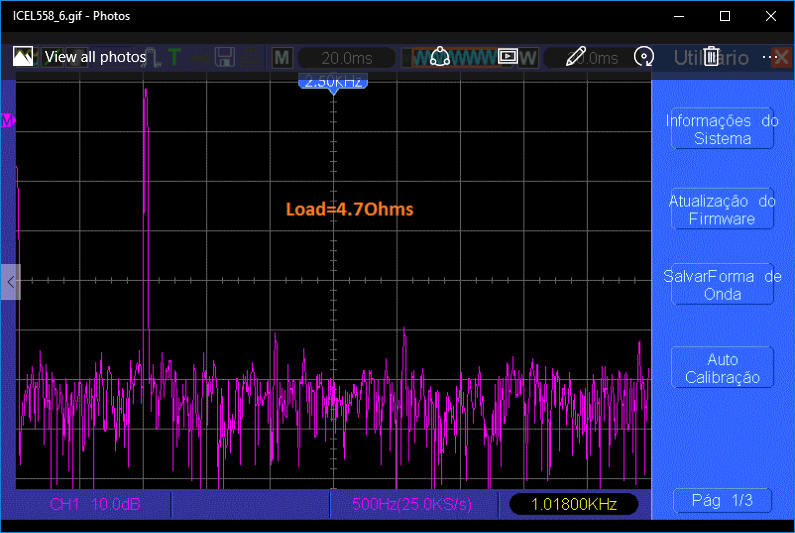Click the Pág 1/3 page button
The image size is (795, 533).
pyautogui.click(x=722, y=501)
